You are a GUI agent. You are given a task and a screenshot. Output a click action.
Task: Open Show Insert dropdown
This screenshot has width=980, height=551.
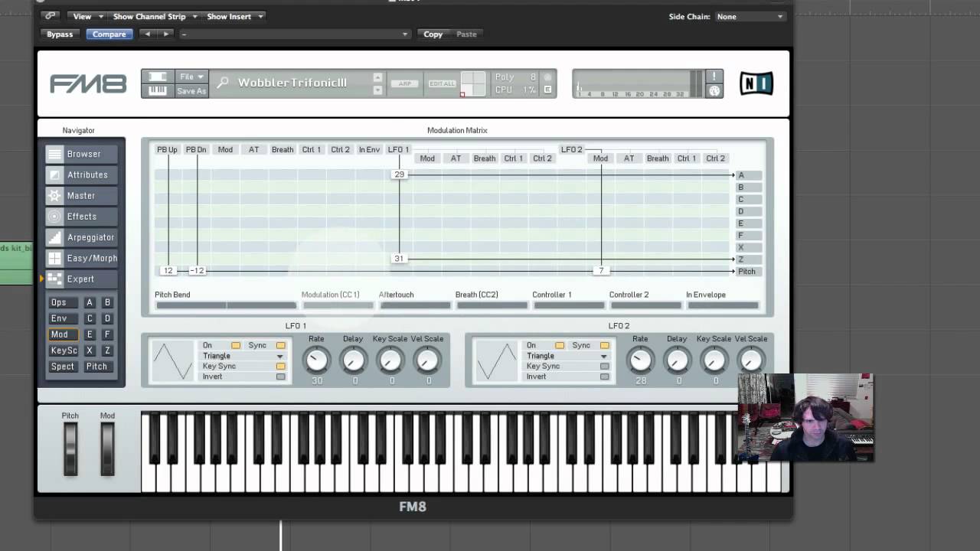[x=234, y=16]
